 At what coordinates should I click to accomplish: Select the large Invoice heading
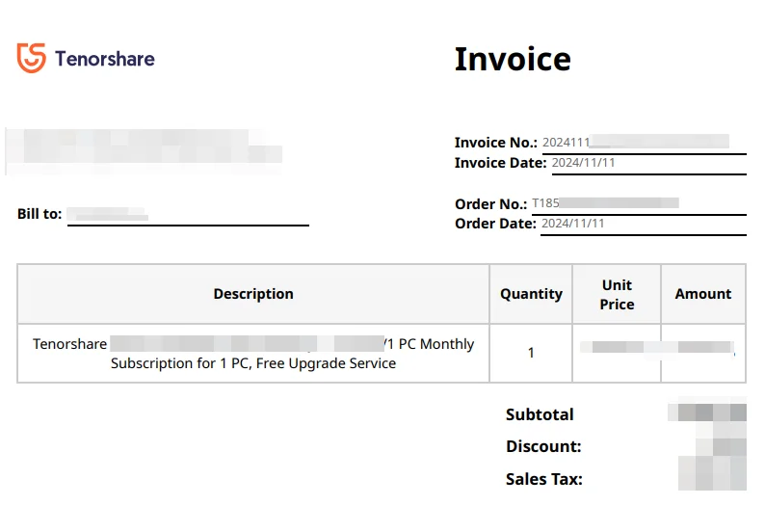point(513,59)
